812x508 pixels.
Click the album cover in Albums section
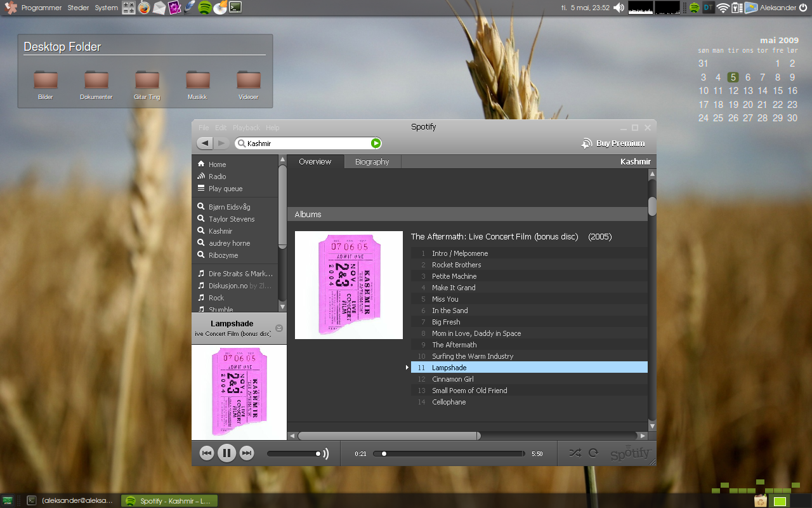click(x=349, y=285)
